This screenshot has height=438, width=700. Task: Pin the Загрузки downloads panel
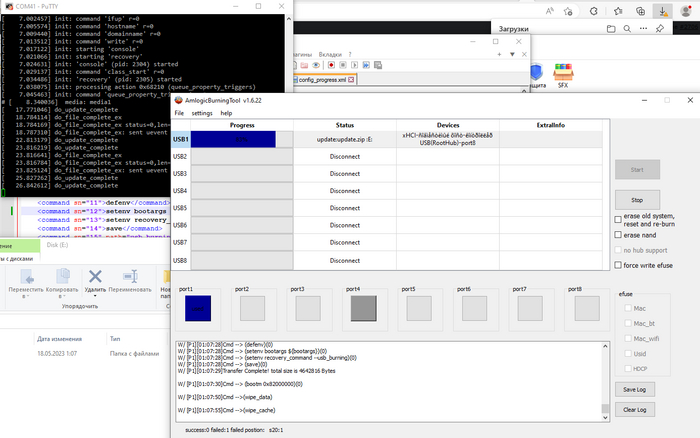coord(660,29)
